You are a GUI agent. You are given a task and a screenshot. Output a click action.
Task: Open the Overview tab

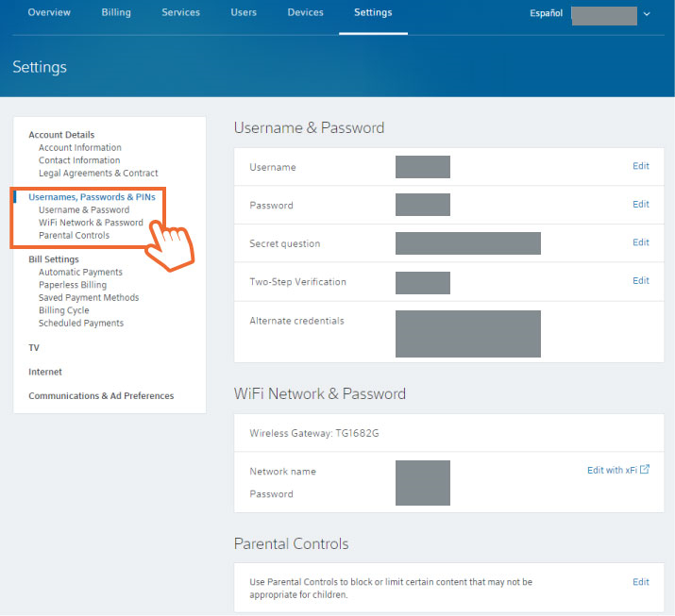[49, 13]
